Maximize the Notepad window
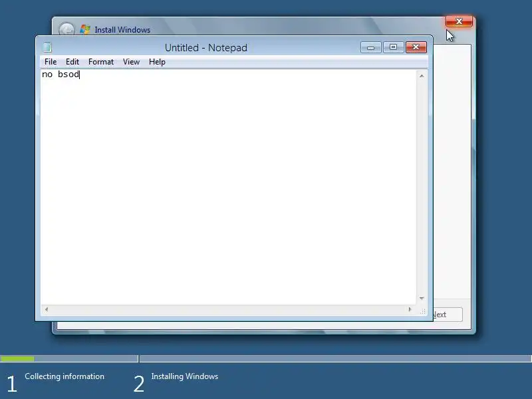 pyautogui.click(x=393, y=47)
